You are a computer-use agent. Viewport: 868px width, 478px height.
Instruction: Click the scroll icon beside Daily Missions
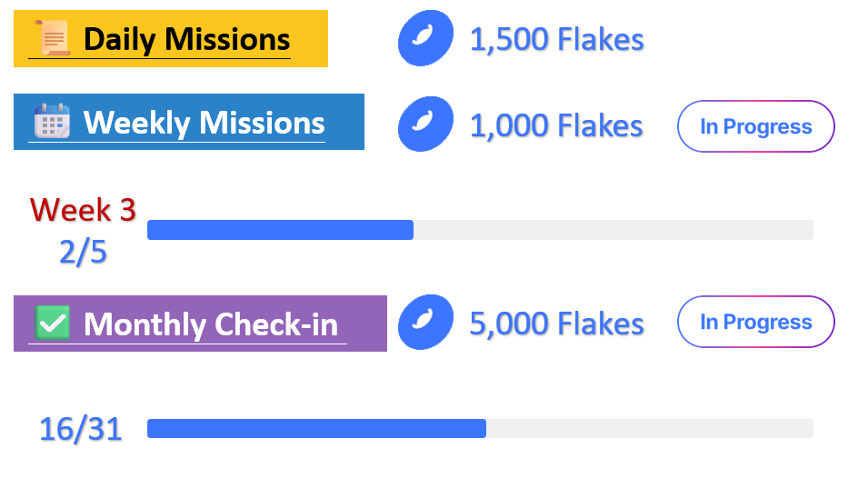click(53, 37)
